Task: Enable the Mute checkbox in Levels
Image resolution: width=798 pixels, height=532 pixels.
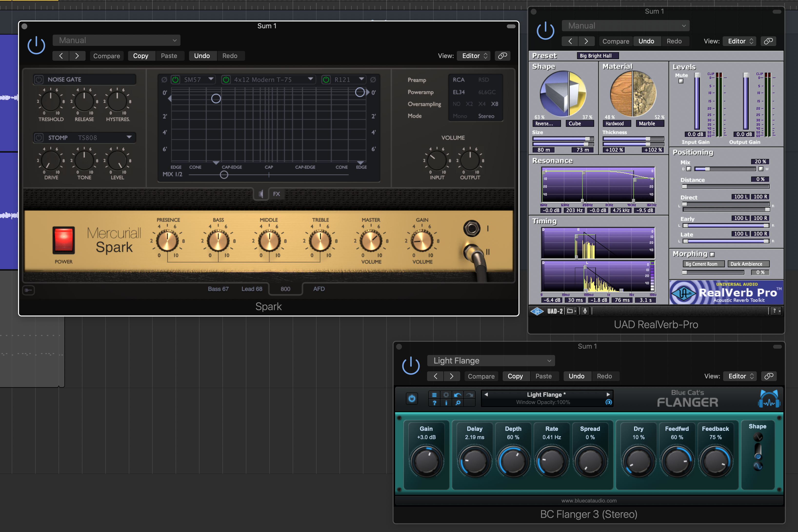Action: [x=681, y=81]
